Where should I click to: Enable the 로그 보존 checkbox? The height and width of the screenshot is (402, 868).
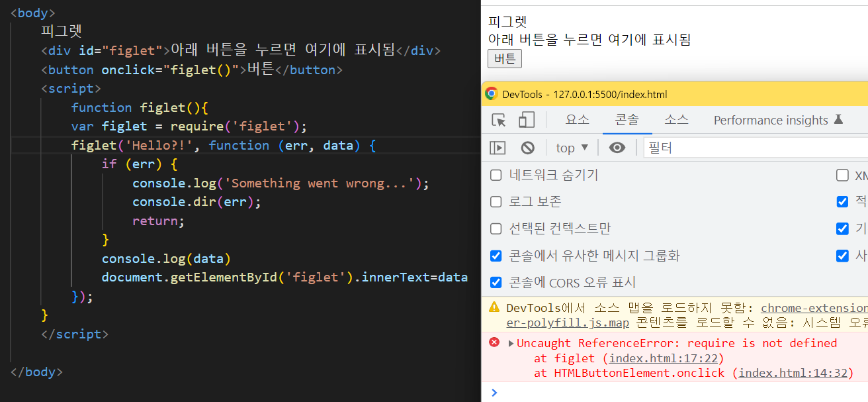tap(496, 202)
